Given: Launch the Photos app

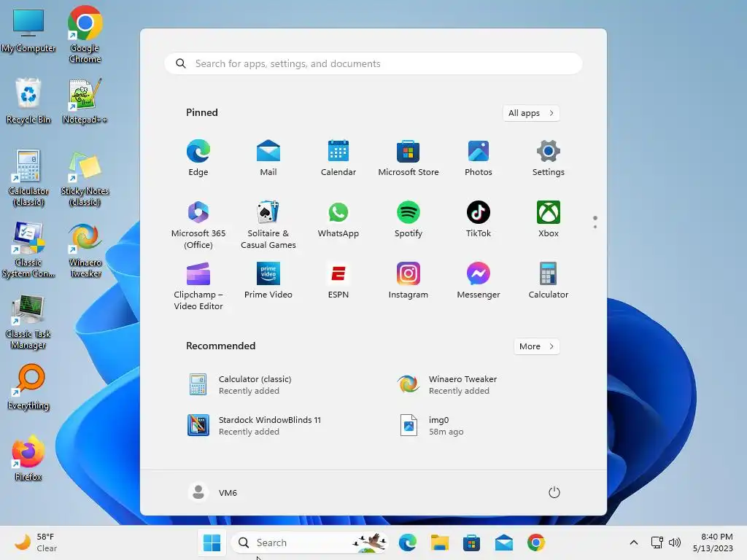Looking at the screenshot, I should [479, 158].
